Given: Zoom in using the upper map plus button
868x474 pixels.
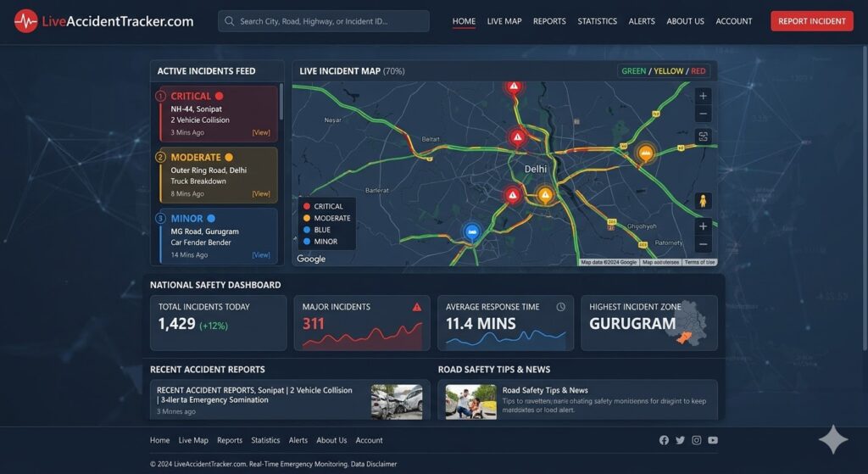Looking at the screenshot, I should 703,96.
